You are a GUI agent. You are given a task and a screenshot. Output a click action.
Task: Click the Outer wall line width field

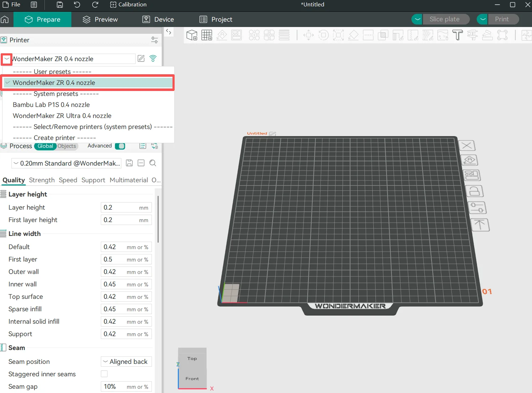pyautogui.click(x=126, y=272)
